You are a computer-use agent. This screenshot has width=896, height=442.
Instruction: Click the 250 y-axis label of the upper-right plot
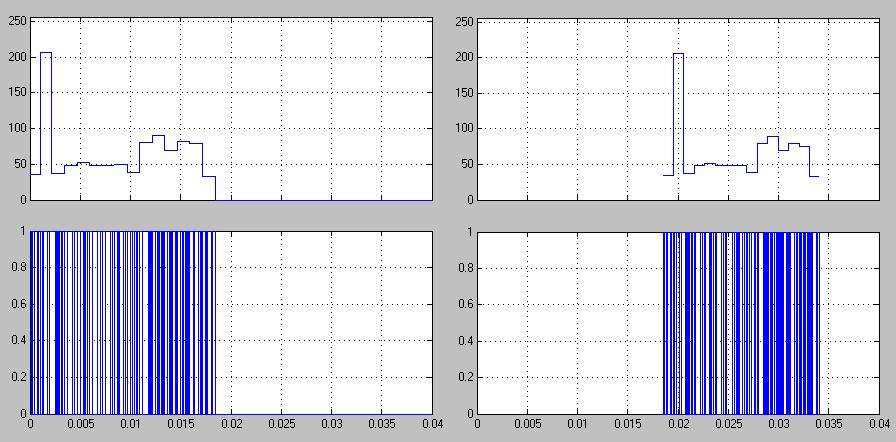[x=465, y=22]
